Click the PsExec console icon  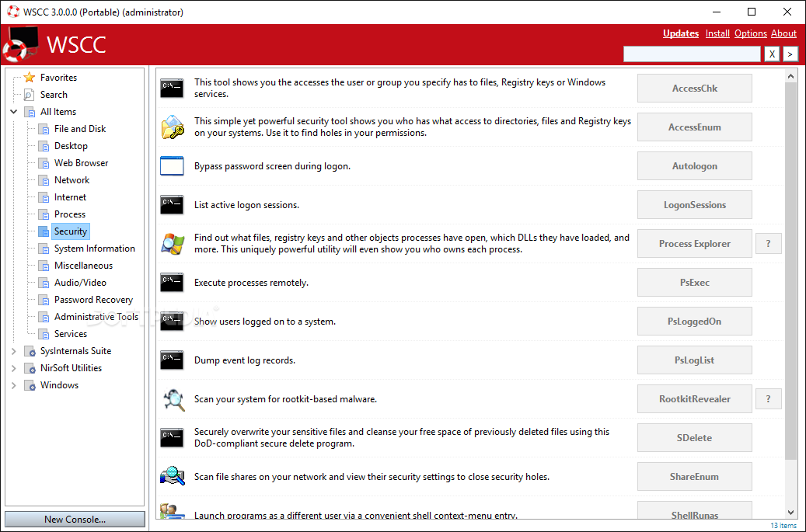point(172,283)
